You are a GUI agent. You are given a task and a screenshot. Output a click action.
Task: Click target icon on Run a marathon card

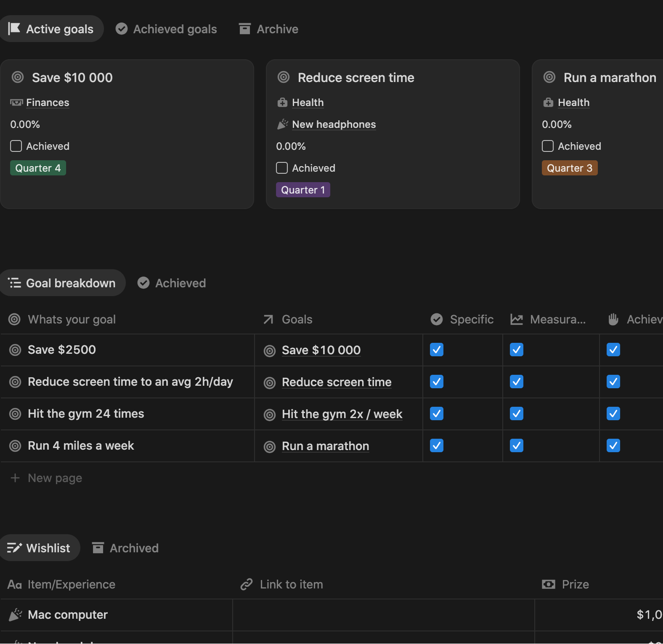point(549,77)
